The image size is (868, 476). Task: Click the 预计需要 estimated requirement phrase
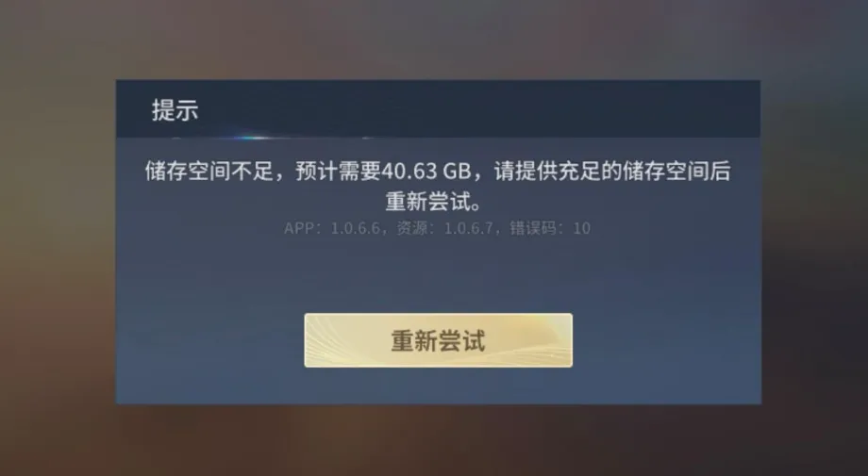[x=339, y=171]
